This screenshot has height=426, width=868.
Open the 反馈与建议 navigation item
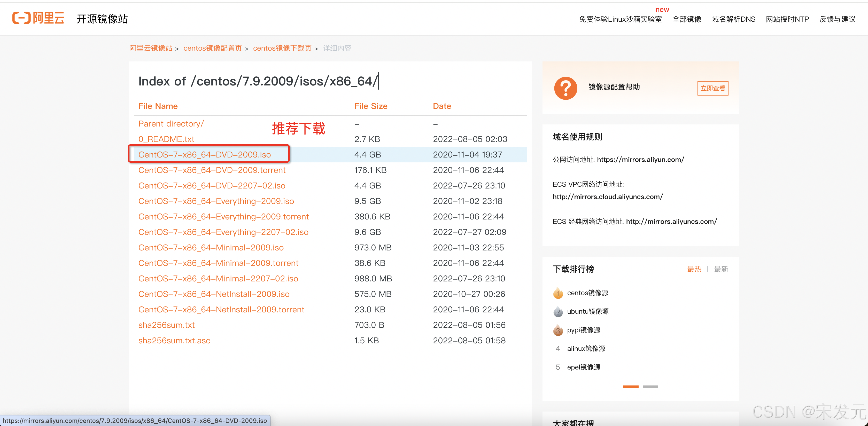(837, 19)
